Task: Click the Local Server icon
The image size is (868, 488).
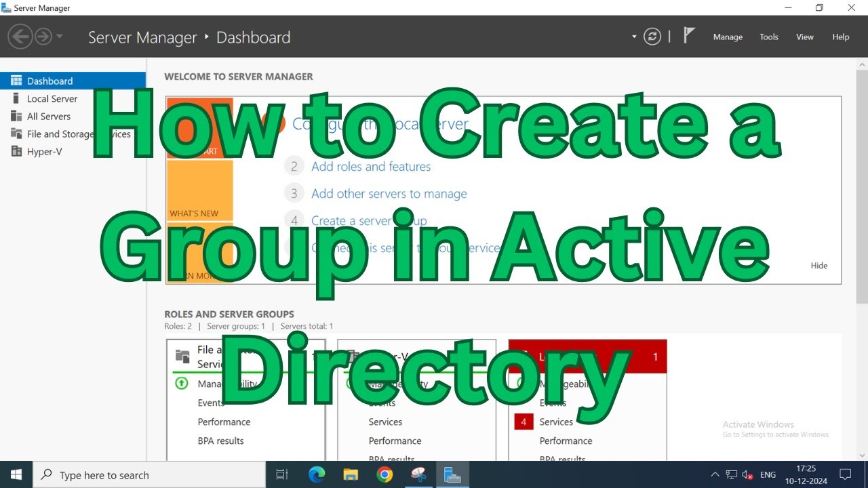Action: coord(16,98)
